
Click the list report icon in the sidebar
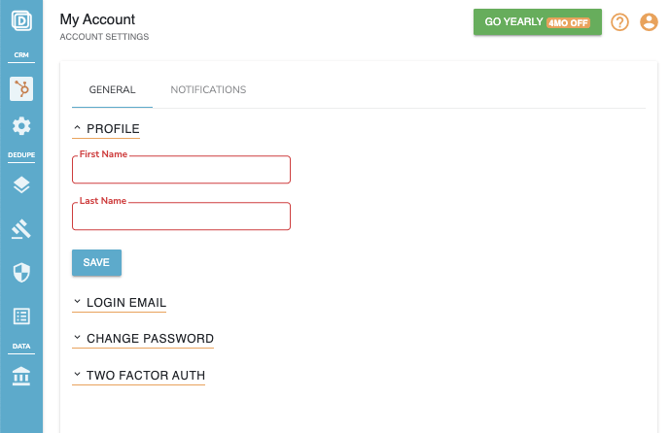pyautogui.click(x=21, y=316)
